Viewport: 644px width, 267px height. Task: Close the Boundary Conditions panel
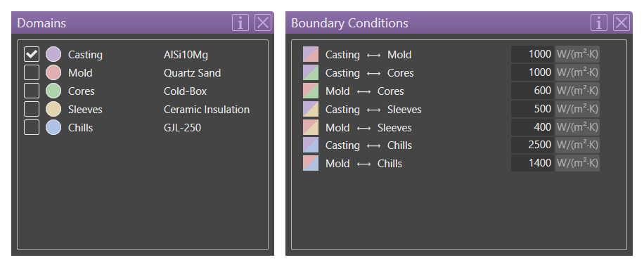coord(622,22)
